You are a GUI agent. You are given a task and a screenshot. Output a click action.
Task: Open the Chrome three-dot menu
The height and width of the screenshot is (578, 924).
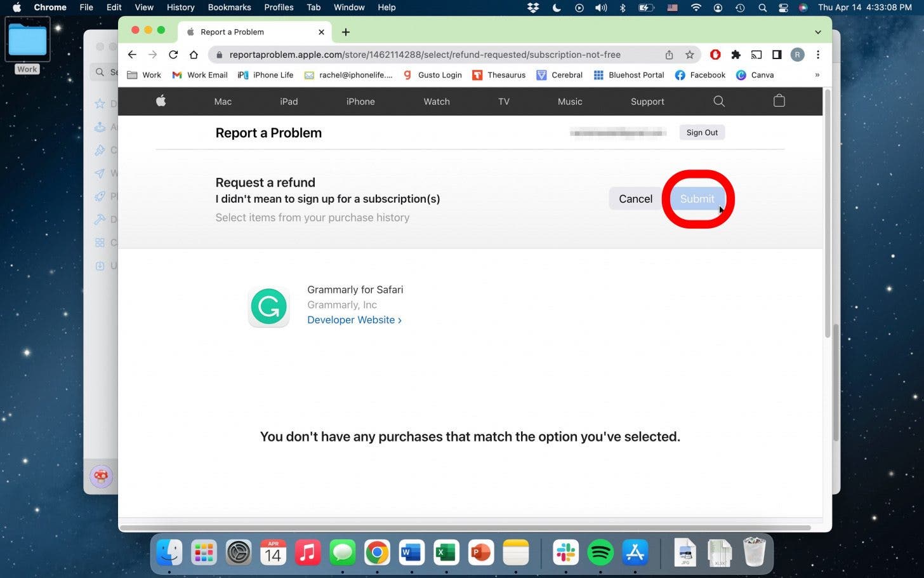tap(819, 55)
